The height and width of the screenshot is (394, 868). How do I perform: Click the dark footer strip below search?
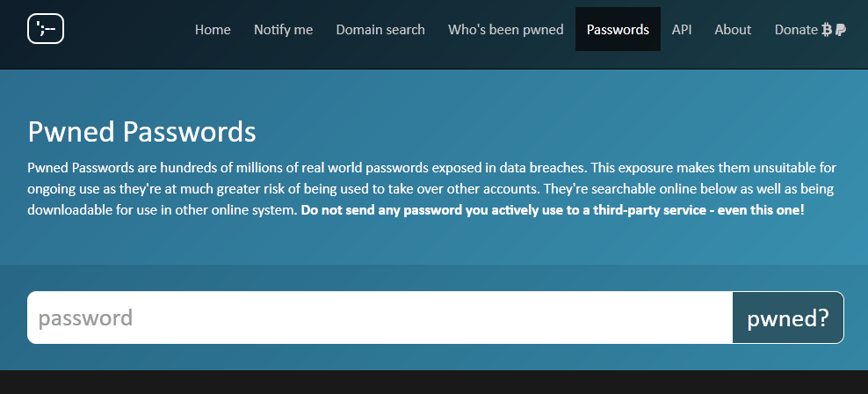pyautogui.click(x=434, y=383)
